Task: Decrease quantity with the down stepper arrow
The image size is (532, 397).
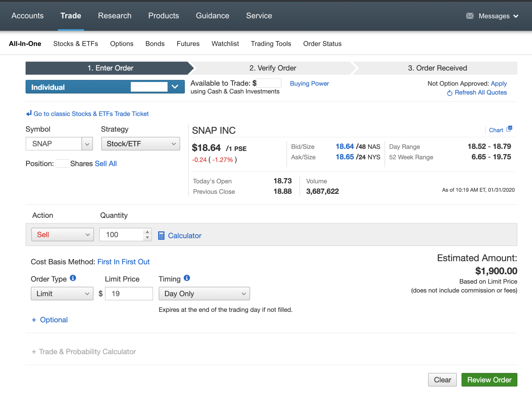Action: (x=147, y=238)
